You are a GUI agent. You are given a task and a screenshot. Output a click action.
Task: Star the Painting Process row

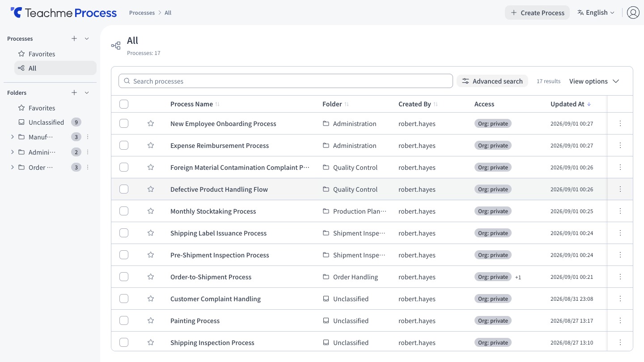click(x=151, y=320)
